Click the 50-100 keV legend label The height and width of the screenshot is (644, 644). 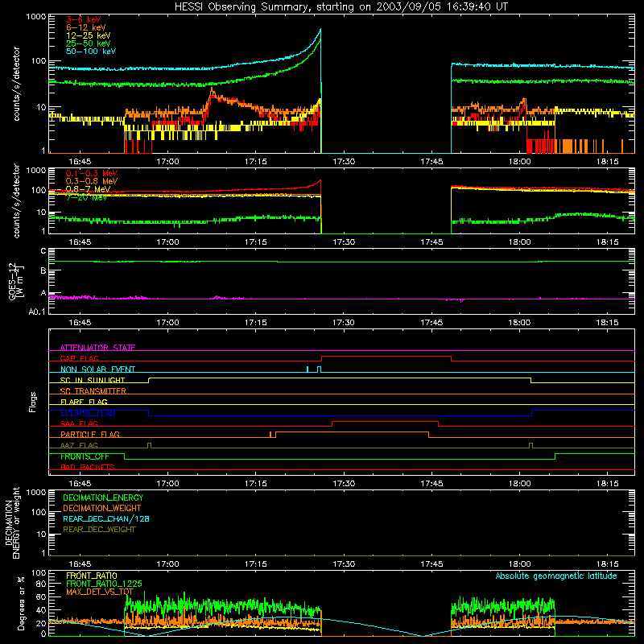point(91,52)
